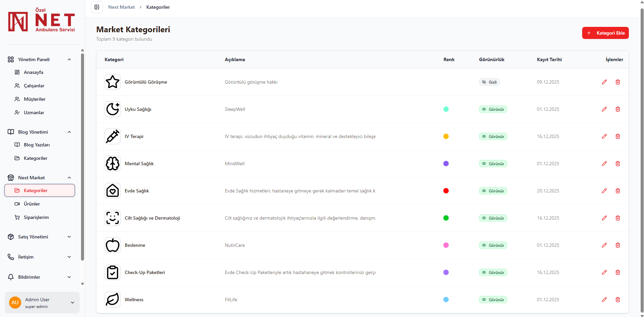Toggle Görünür visibility for Check-Up Paketleri
The image size is (644, 317).
pyautogui.click(x=493, y=272)
